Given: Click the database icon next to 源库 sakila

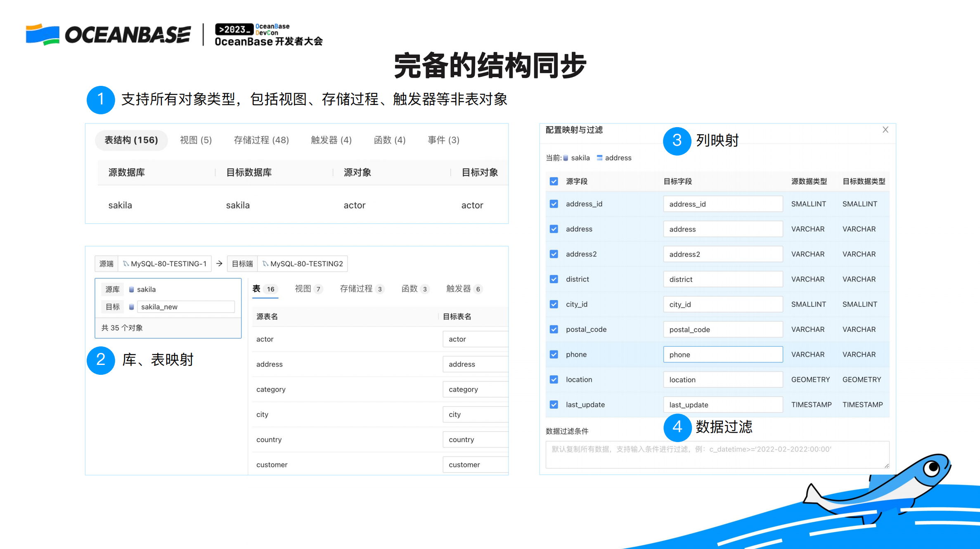Looking at the screenshot, I should tap(131, 289).
